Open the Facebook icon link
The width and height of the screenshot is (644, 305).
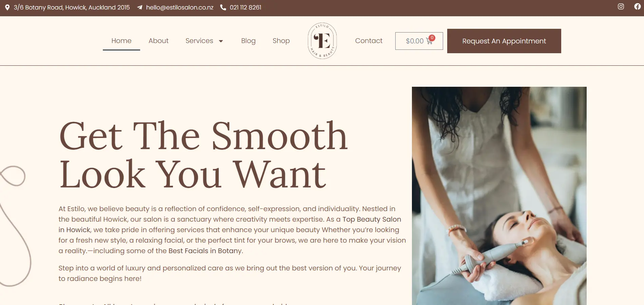coord(638,6)
